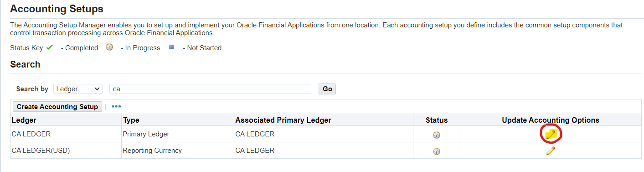This screenshot has width=644, height=172.
Task: Click the green Completed checkmark in Status Key
Action: point(50,47)
